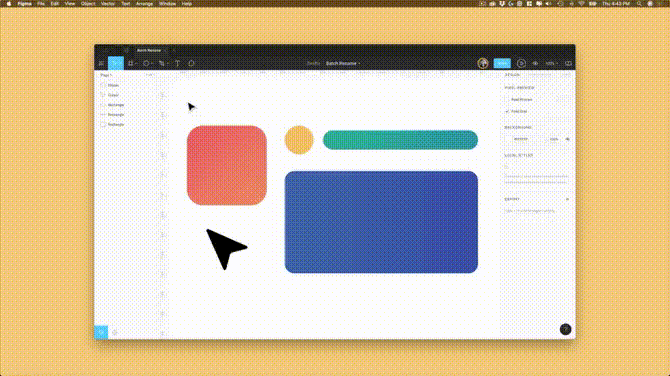Screen dimensions: 670x376
Task: Click the large blue rectangle on canvas
Action: [381, 222]
